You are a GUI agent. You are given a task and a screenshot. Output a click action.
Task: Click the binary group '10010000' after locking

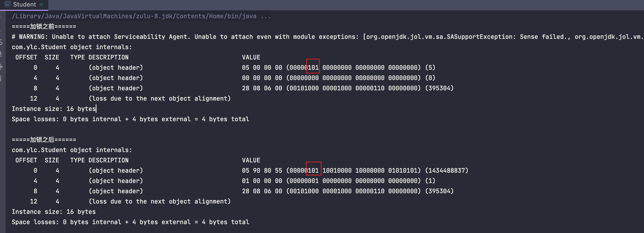(337, 171)
